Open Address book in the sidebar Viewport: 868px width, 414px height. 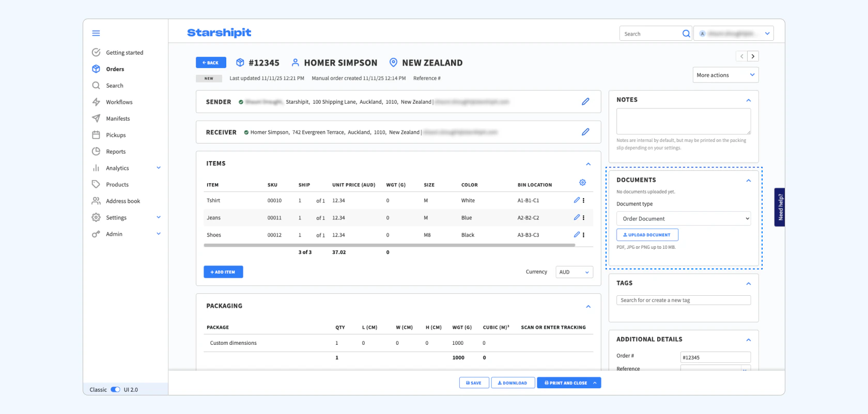[123, 201]
